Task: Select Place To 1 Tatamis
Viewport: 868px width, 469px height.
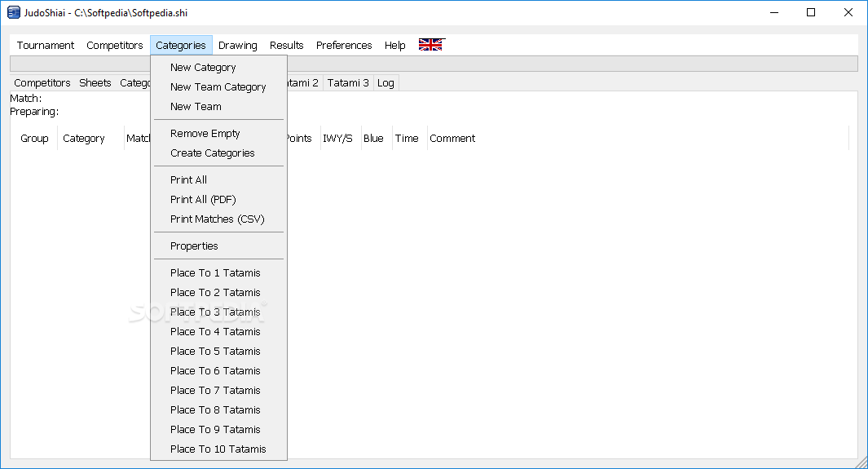Action: coord(218,273)
